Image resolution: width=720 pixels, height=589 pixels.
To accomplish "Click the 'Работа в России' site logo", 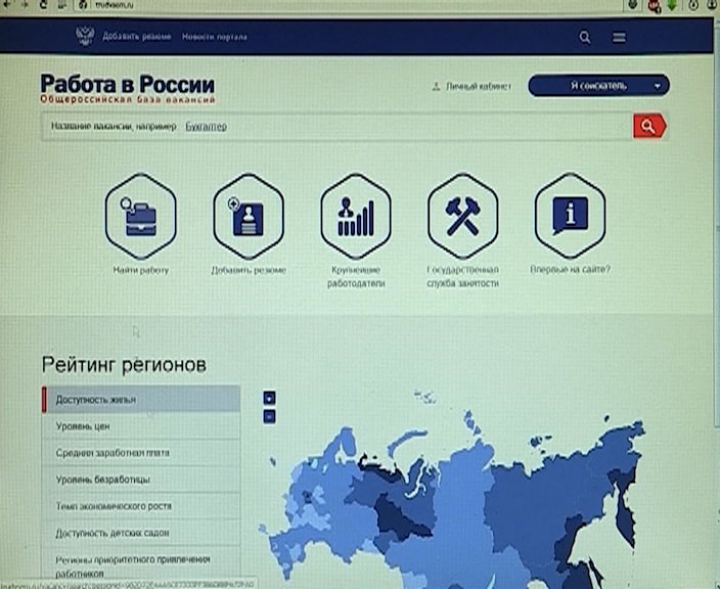I will 127,88.
